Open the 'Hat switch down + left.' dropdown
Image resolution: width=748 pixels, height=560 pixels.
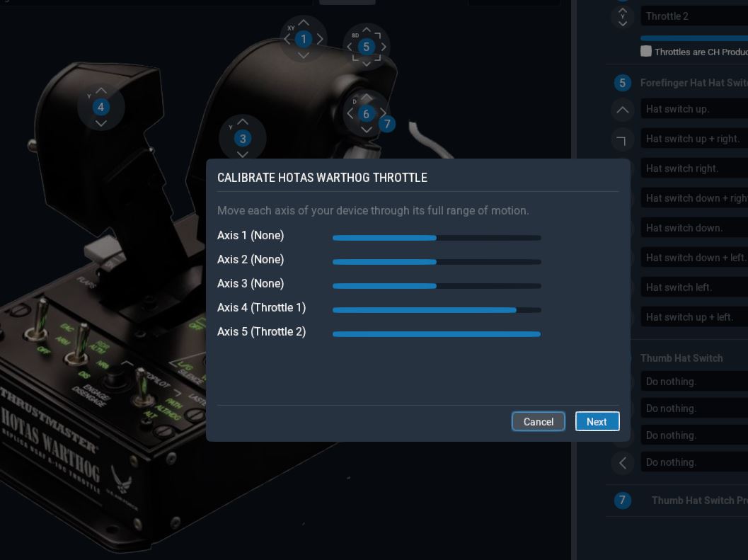694,257
